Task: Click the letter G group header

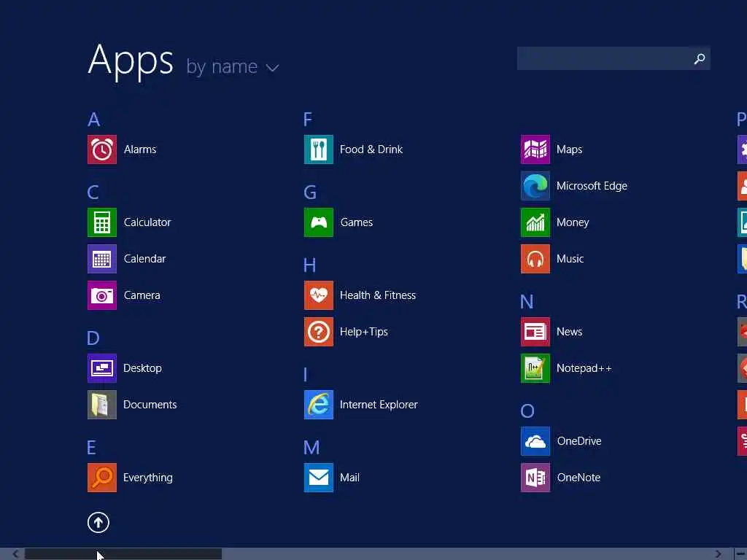Action: point(310,192)
